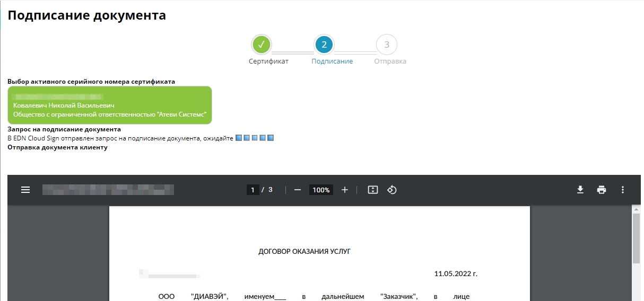Click the title ДОГОВОР ОКАЗАНИЯ УСЛУГ
The width and height of the screenshot is (644, 301).
304,251
